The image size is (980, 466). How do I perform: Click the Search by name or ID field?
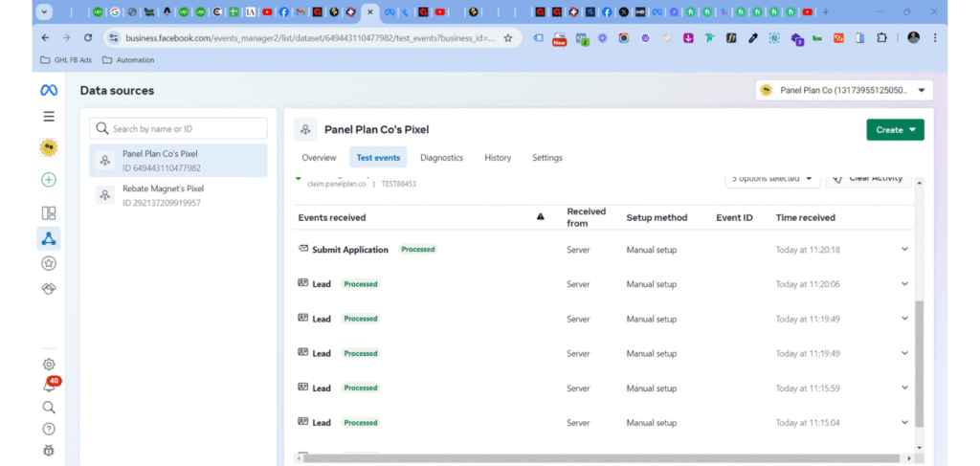pos(178,128)
